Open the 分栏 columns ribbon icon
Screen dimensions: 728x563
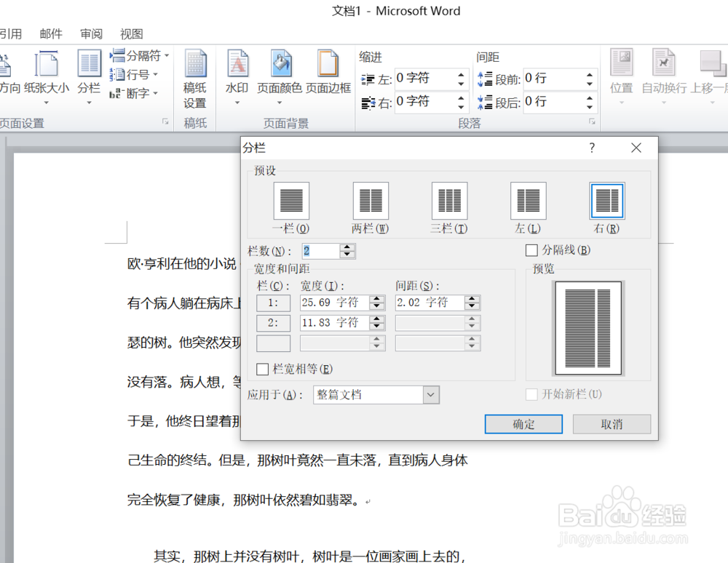point(89,63)
